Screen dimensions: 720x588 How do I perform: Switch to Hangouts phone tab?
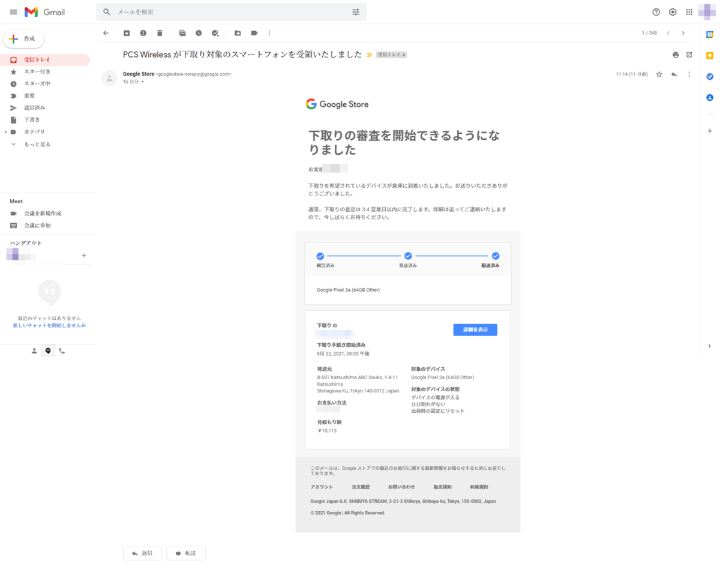point(62,351)
